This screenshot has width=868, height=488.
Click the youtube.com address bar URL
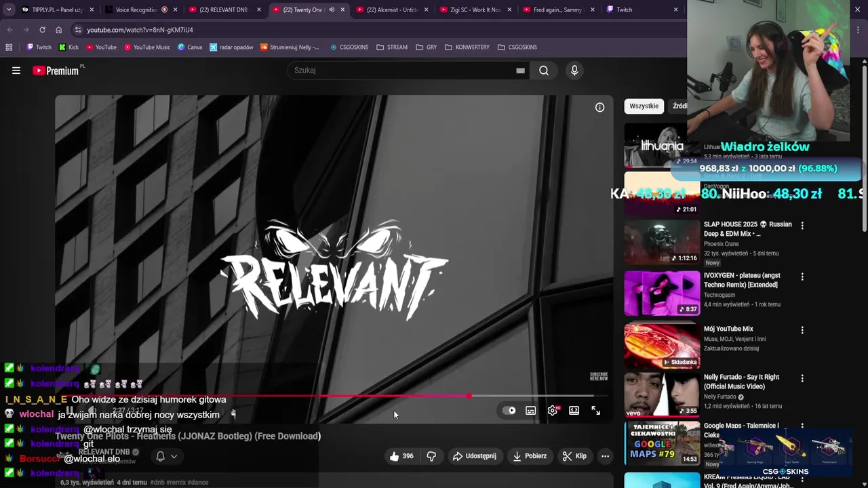(x=140, y=30)
